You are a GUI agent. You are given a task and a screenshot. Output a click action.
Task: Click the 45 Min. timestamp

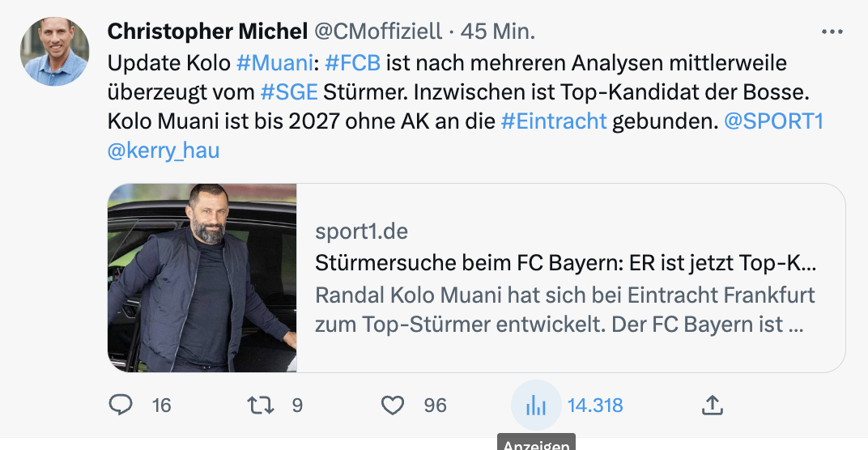coord(498,32)
